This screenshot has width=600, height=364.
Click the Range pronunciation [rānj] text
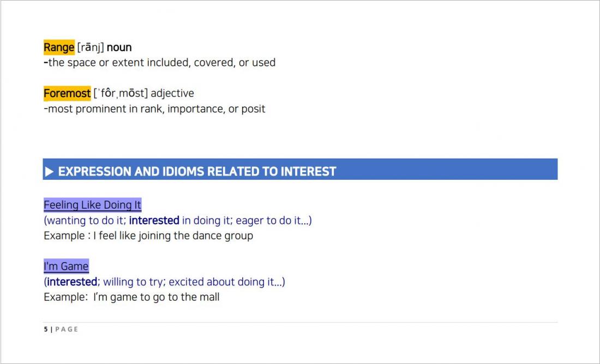coord(91,47)
